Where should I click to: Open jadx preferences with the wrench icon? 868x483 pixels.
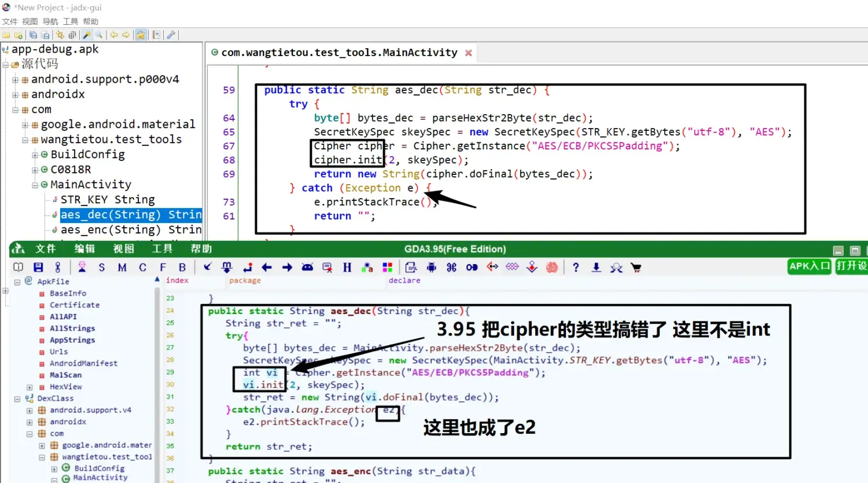click(x=171, y=35)
